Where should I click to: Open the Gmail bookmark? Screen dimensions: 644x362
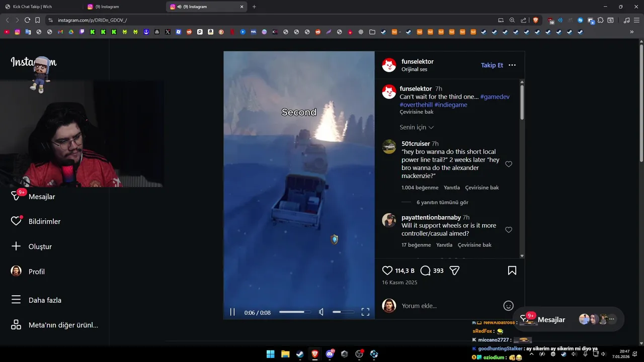(x=60, y=32)
